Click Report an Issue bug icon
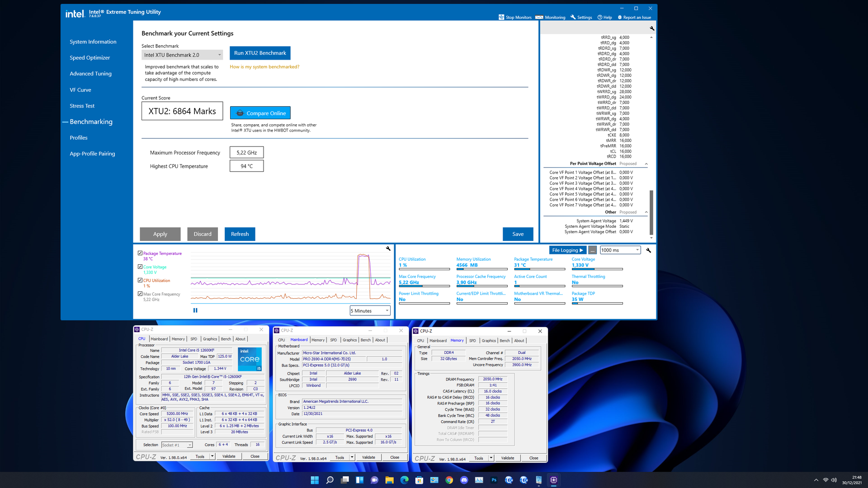 [x=620, y=17]
